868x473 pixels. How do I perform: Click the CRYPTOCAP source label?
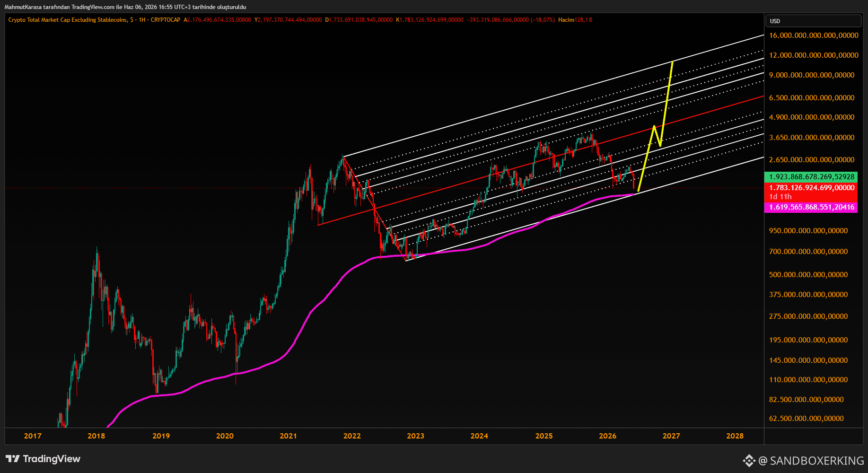[x=166, y=20]
